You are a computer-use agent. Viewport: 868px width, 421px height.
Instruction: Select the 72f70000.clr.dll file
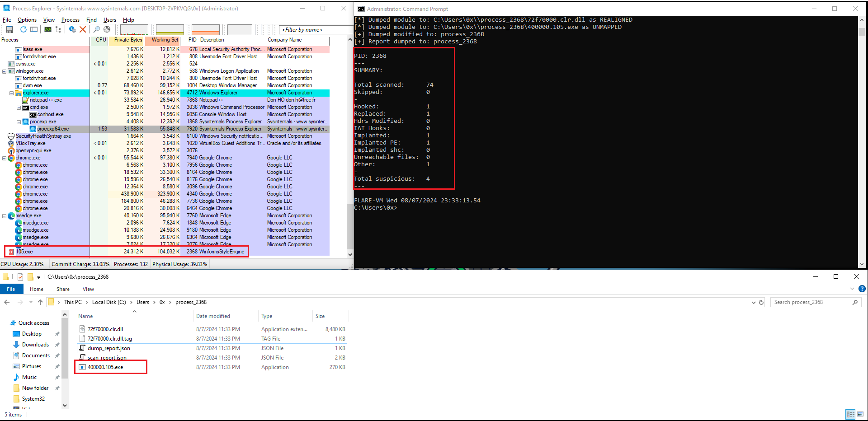coord(105,329)
